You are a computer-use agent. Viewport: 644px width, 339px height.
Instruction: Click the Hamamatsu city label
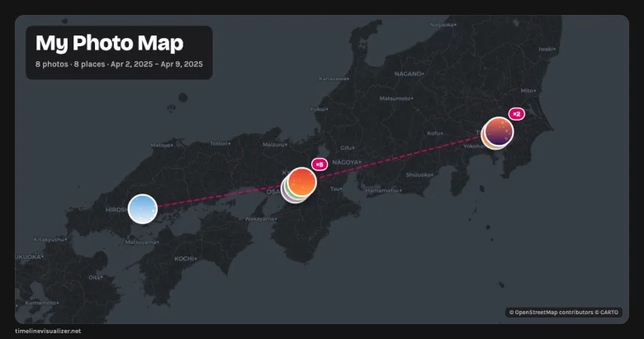tap(382, 190)
